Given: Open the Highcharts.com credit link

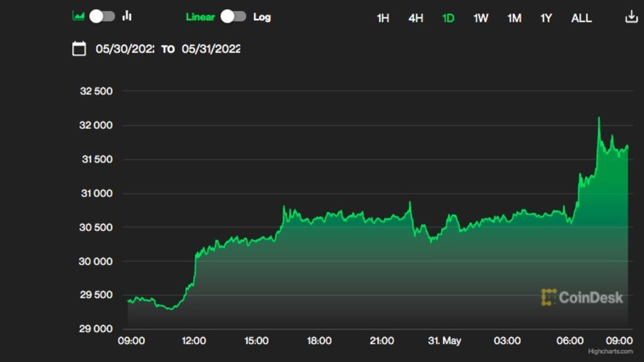Looking at the screenshot, I should (x=610, y=351).
